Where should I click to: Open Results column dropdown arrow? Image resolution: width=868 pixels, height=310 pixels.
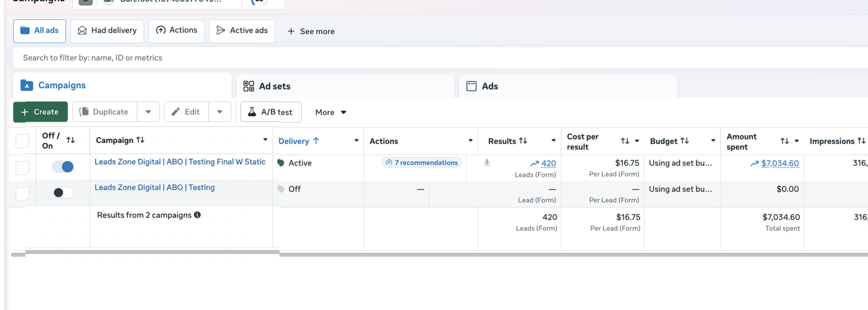tap(553, 141)
